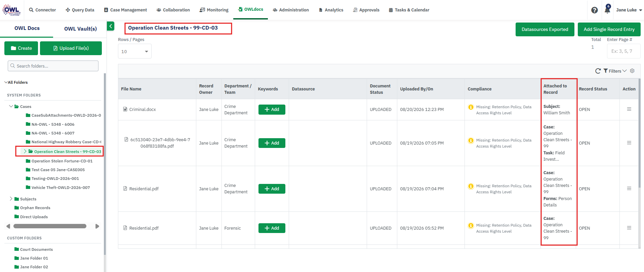The width and height of the screenshot is (644, 272).
Task: Add keywords to the 6c513040 PDF row
Action: coord(272,143)
